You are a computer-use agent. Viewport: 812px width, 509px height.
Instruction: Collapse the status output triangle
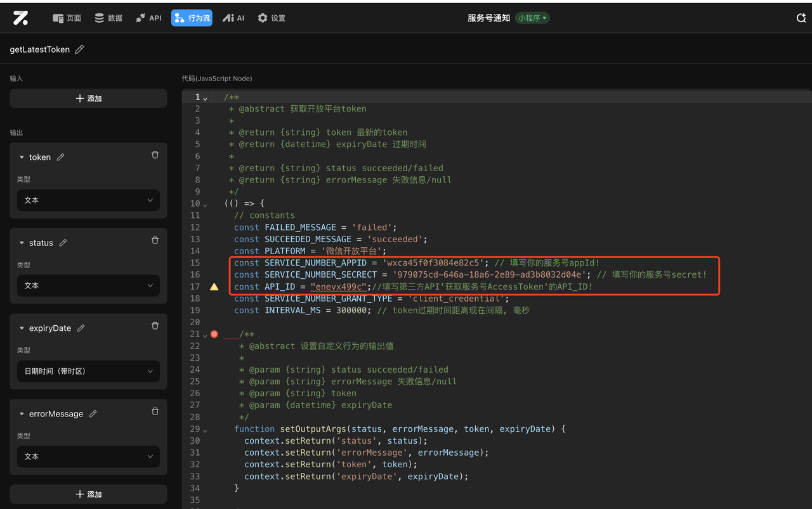pyautogui.click(x=22, y=243)
